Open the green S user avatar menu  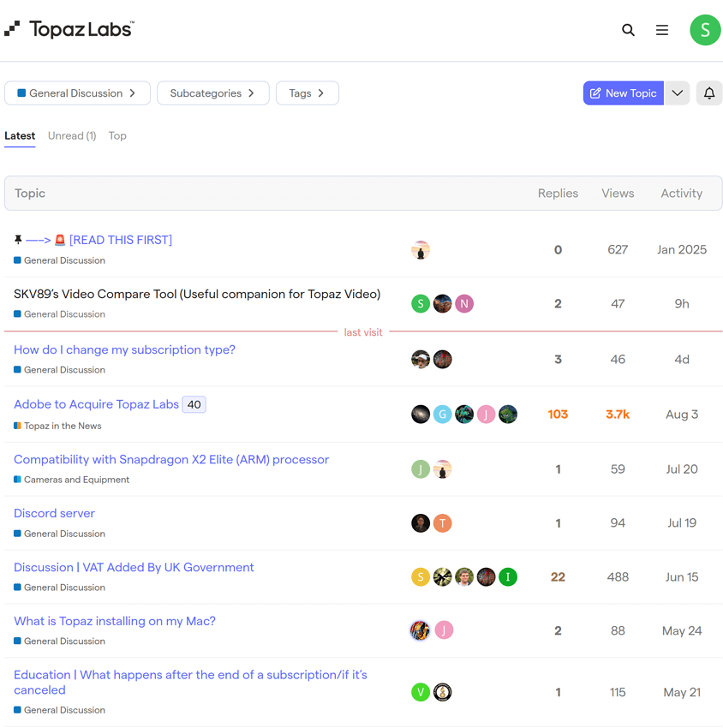click(705, 30)
